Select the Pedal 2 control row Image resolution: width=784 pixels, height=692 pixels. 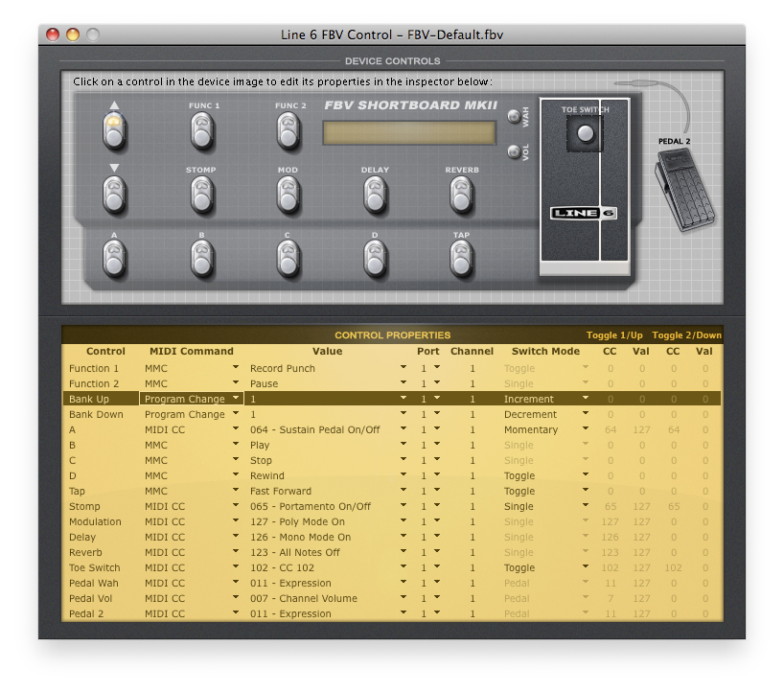pos(392,613)
